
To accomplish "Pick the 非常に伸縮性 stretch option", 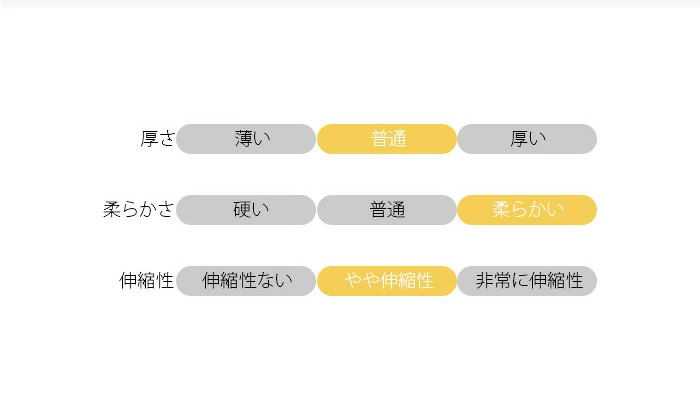I will point(527,281).
